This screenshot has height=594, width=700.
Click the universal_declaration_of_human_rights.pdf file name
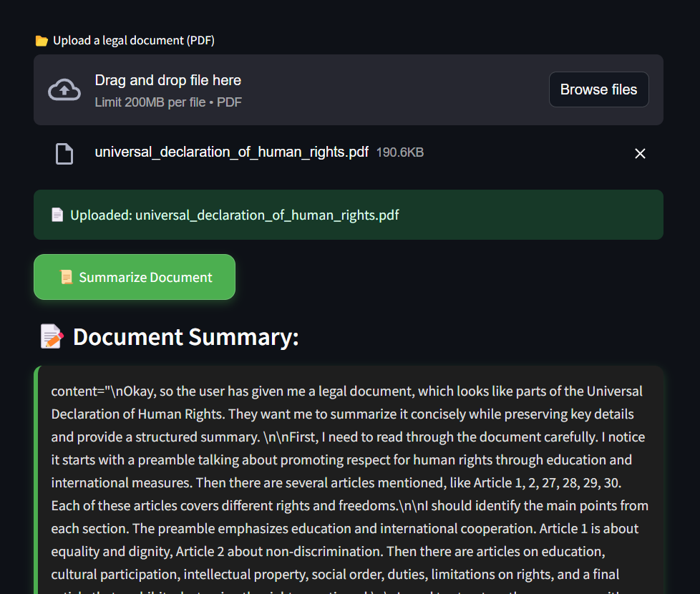click(231, 152)
